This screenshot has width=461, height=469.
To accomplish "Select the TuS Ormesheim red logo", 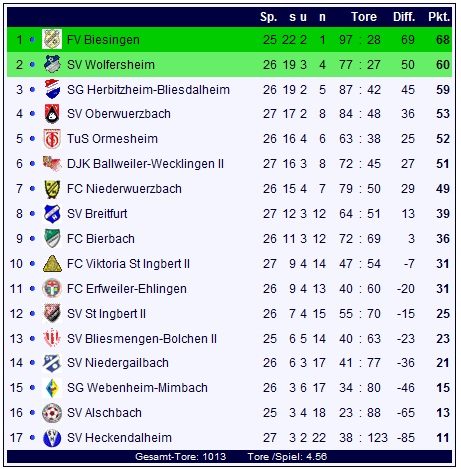I will click(52, 139).
